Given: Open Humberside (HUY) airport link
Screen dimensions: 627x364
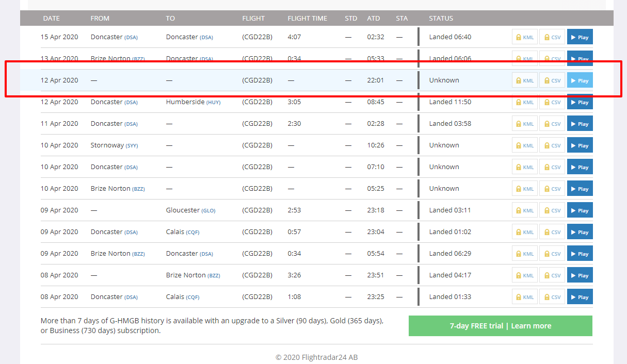Looking at the screenshot, I should point(193,102).
